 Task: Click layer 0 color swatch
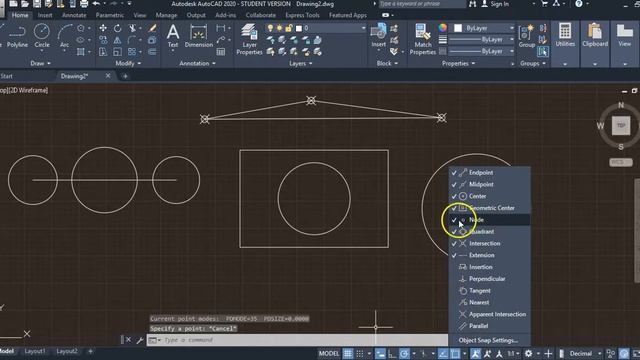(299, 28)
